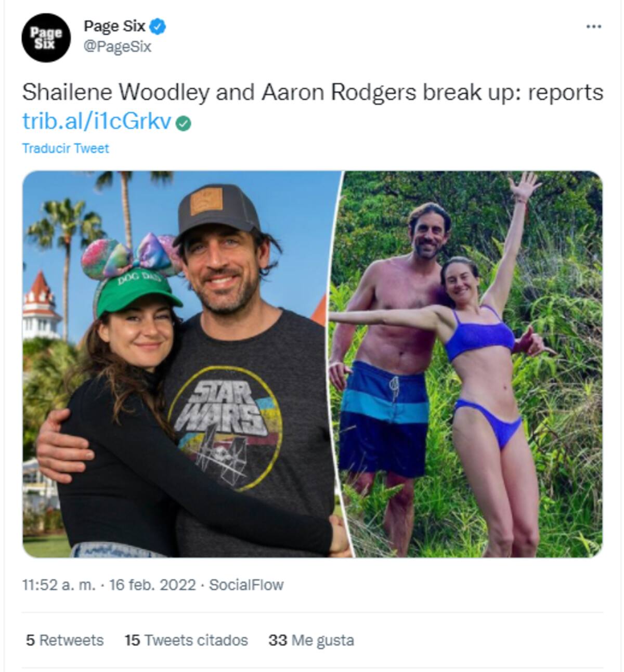Click the SocialFlow source label
The width and height of the screenshot is (624, 672).
[x=246, y=585]
